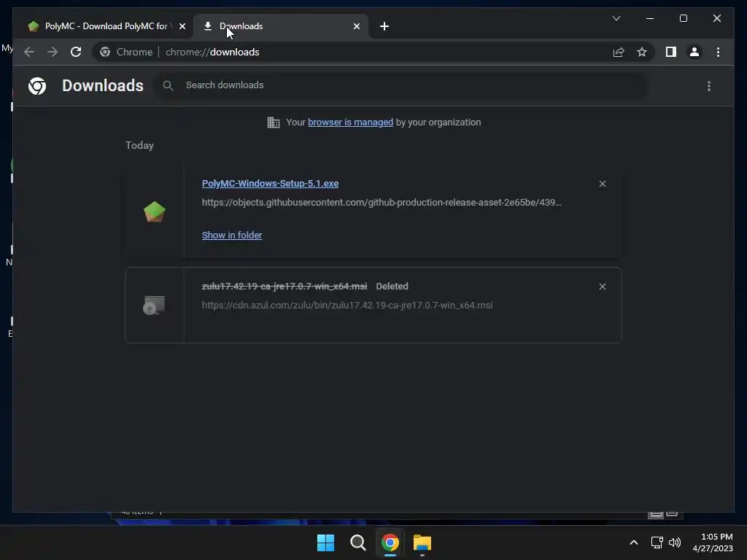This screenshot has height=560, width=747.
Task: Click Show in folder link
Action: (232, 236)
